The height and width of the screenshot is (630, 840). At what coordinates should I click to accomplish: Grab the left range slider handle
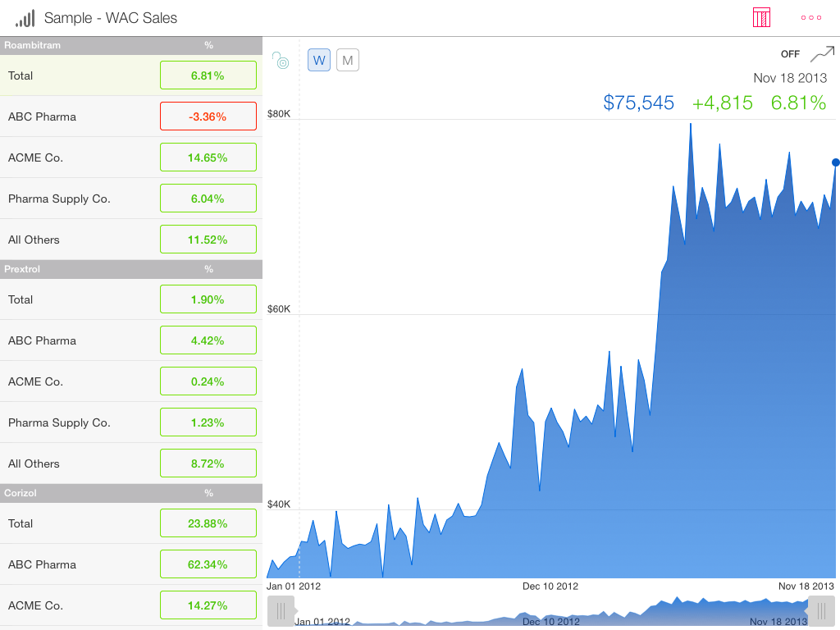click(281, 610)
